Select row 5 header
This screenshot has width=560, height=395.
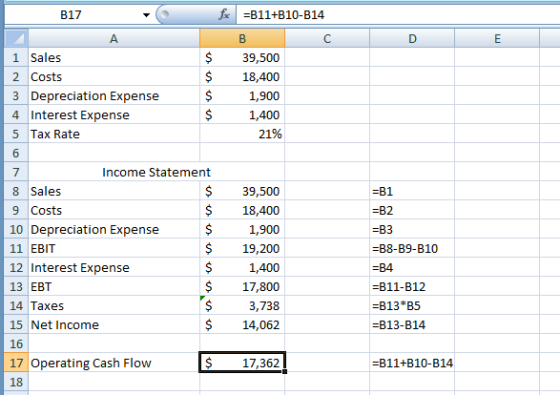[x=16, y=134]
